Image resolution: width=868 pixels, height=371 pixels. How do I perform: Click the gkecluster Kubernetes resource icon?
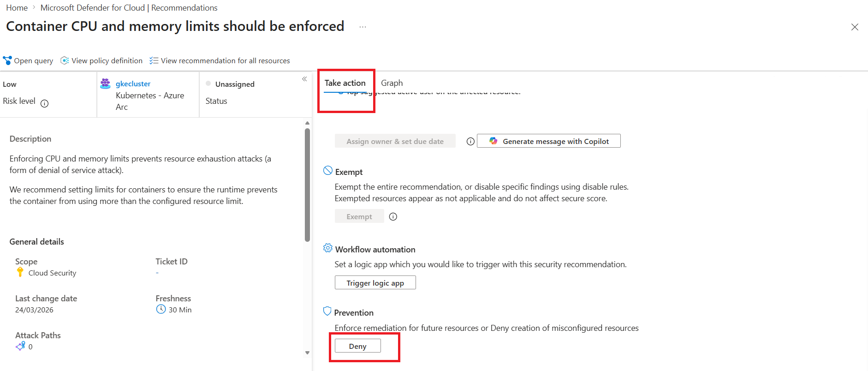105,84
